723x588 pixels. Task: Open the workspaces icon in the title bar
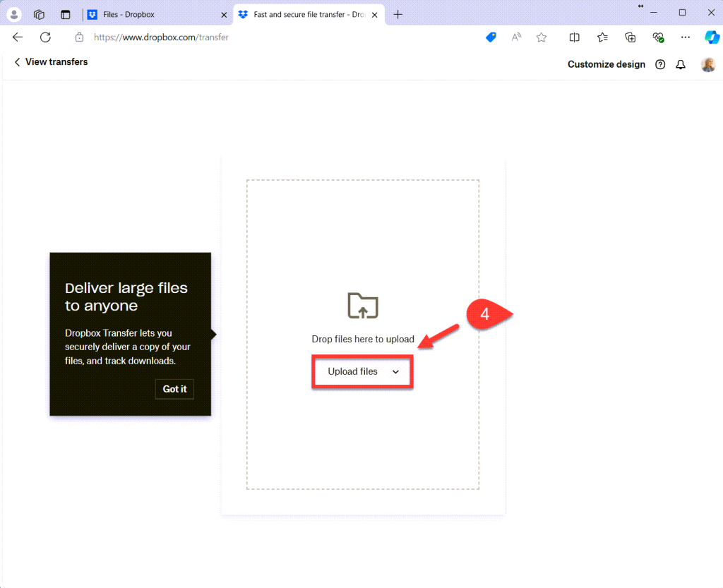[x=40, y=14]
